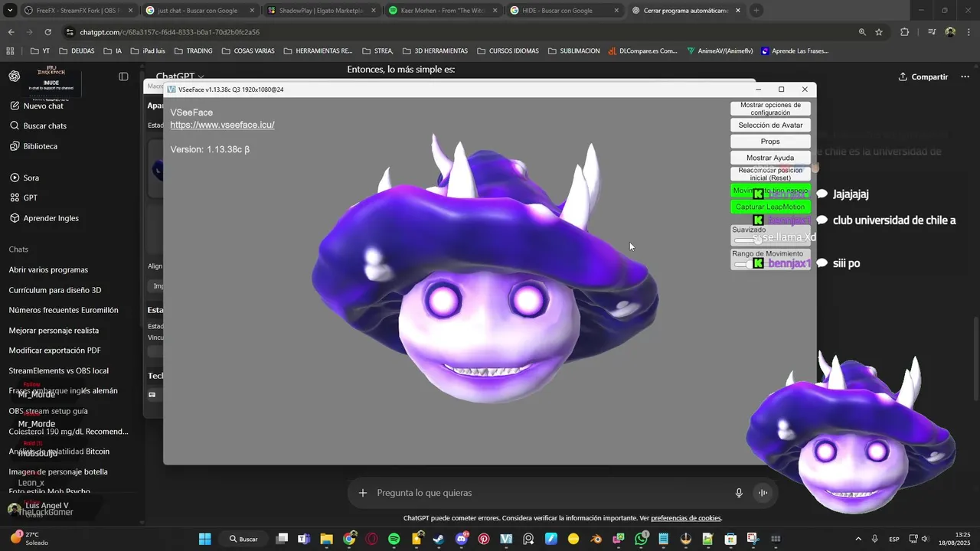Open Props in VSeeFace

click(x=770, y=142)
